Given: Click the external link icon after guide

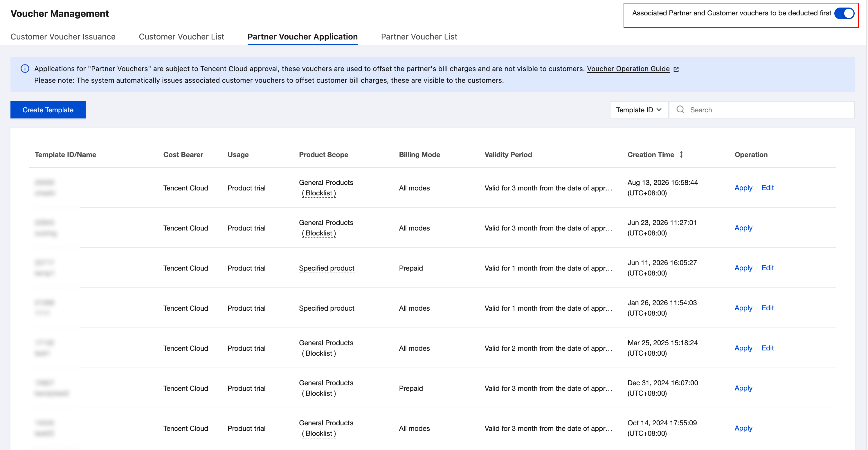Looking at the screenshot, I should (x=676, y=69).
